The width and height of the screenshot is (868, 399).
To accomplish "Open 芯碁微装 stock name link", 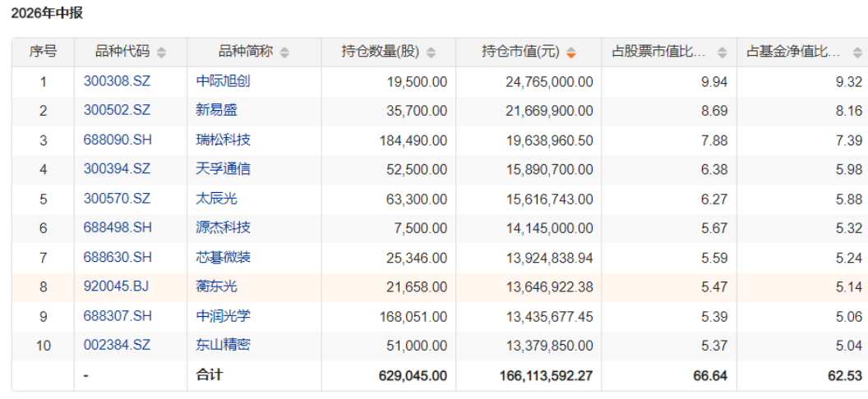I will pos(223,257).
